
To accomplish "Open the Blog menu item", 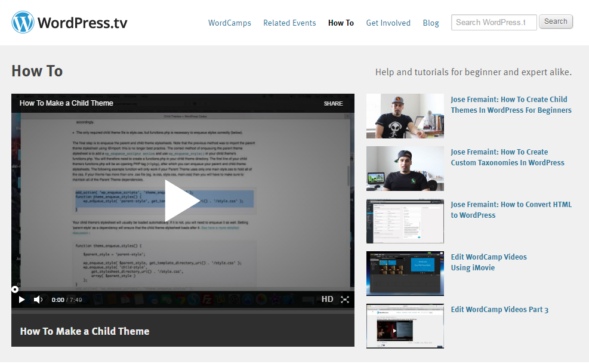I will (x=430, y=23).
